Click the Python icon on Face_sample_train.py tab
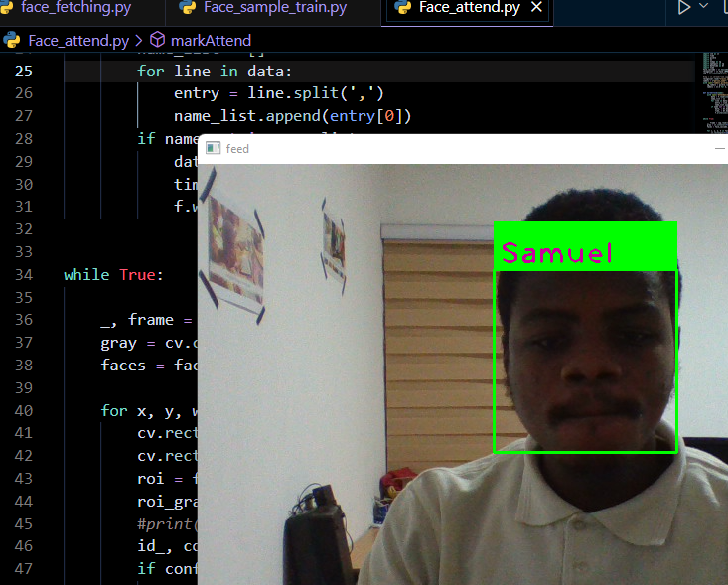This screenshot has height=585, width=728. [x=188, y=7]
